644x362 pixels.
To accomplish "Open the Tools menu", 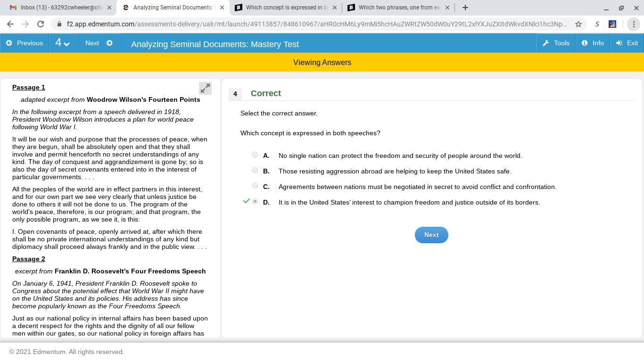I will [556, 43].
